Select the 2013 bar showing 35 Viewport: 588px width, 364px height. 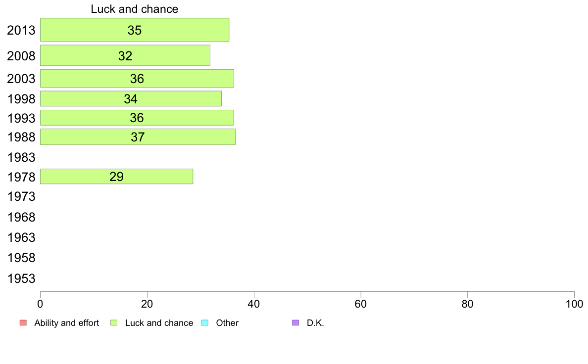(x=135, y=30)
